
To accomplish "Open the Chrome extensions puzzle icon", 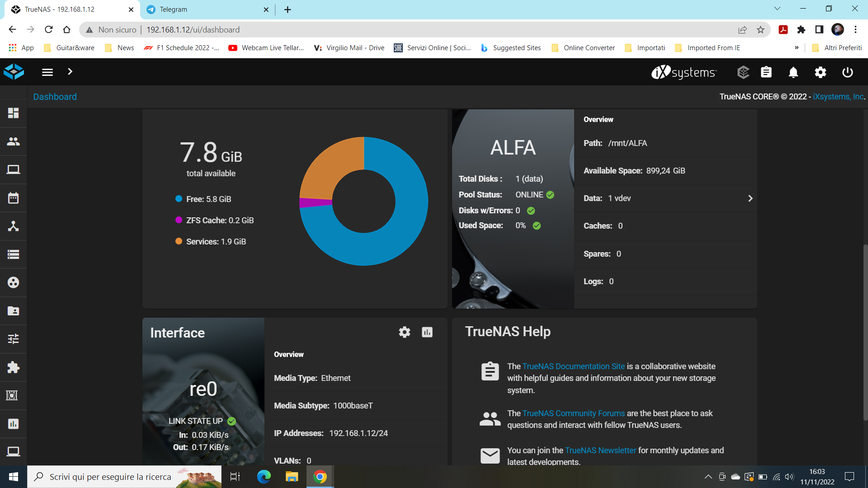I will pyautogui.click(x=801, y=30).
